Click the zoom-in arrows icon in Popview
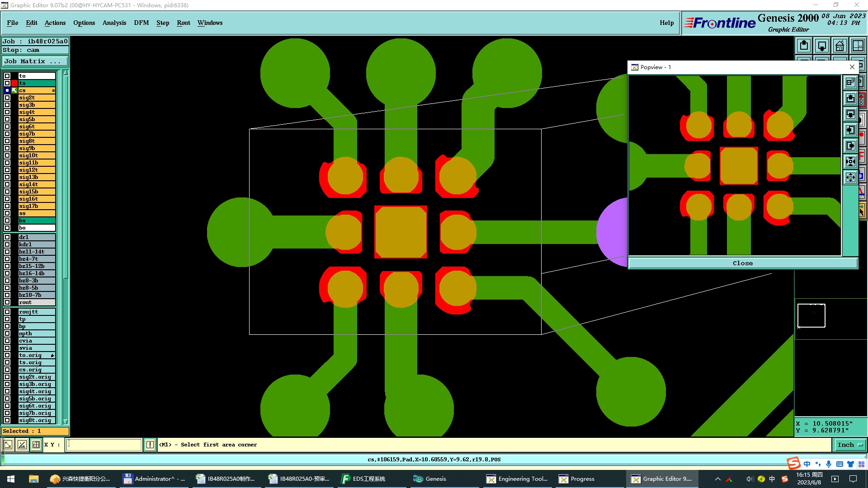 pyautogui.click(x=850, y=161)
